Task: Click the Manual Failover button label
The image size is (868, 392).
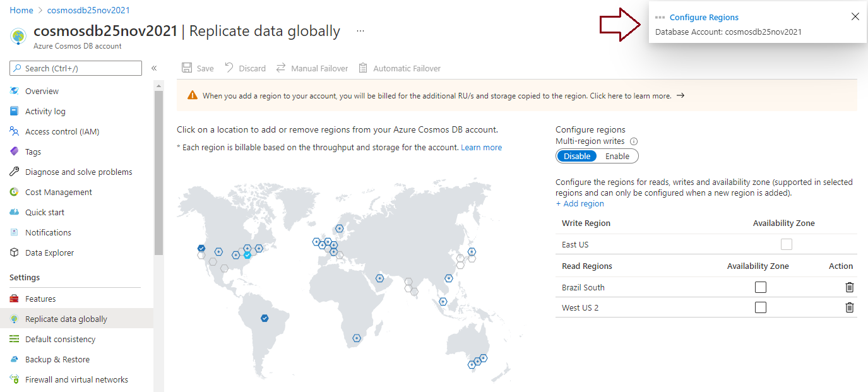Action: (319, 68)
